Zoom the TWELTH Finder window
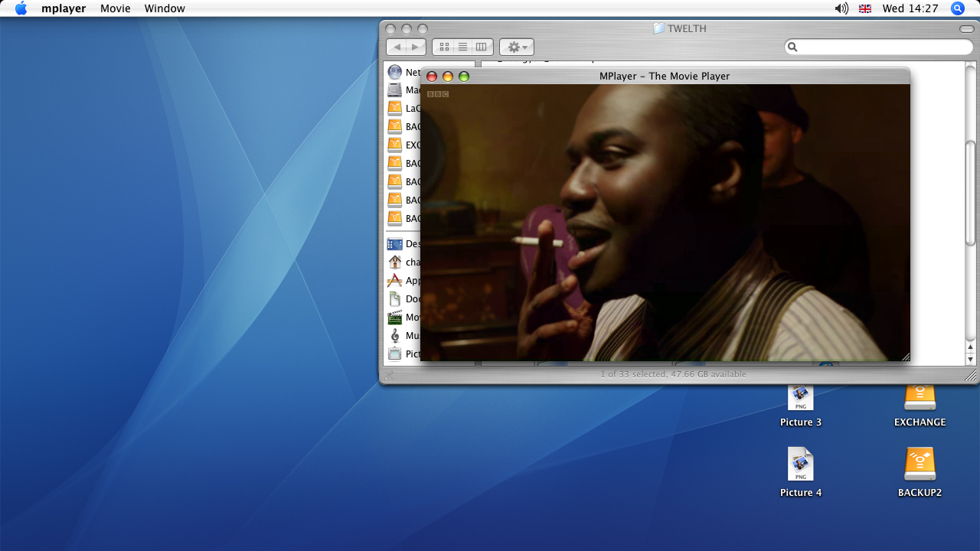 click(423, 29)
